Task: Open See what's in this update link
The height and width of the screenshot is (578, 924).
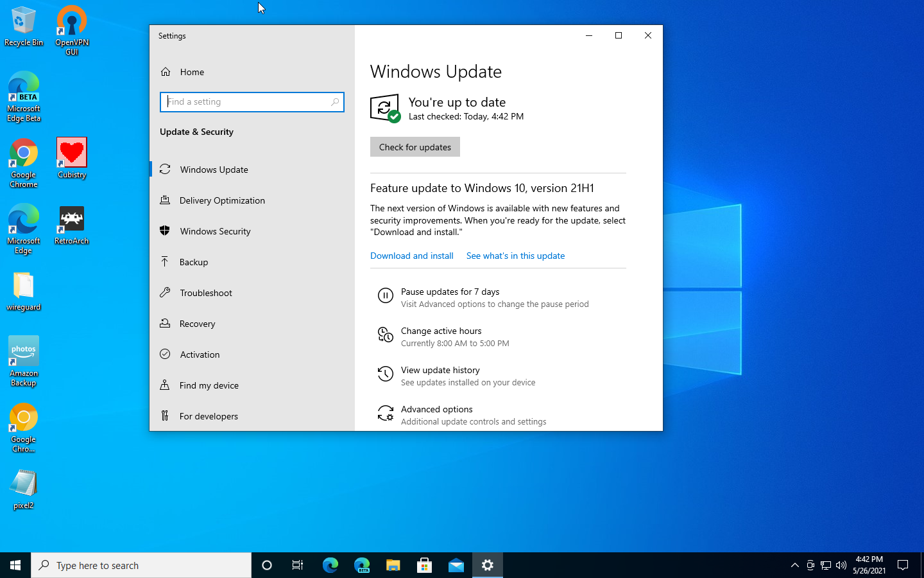Action: [515, 256]
